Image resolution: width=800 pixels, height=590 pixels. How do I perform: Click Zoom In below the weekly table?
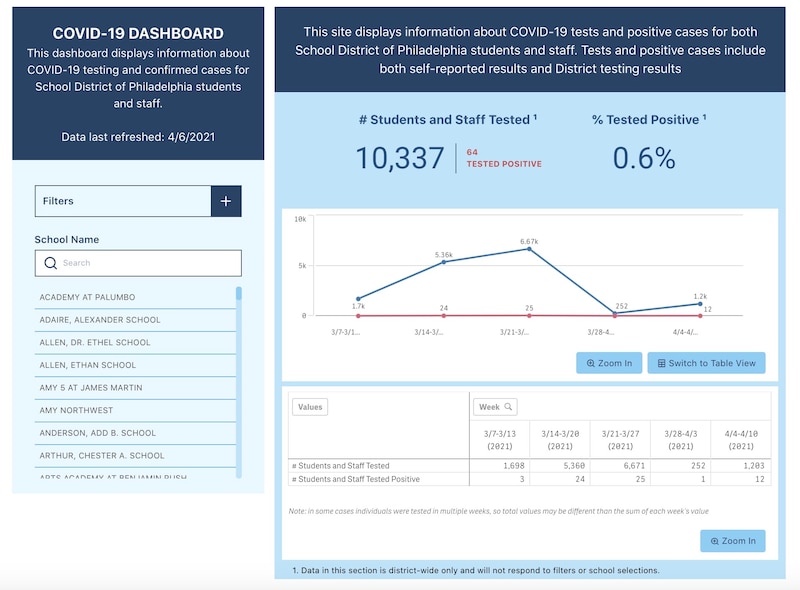click(732, 541)
